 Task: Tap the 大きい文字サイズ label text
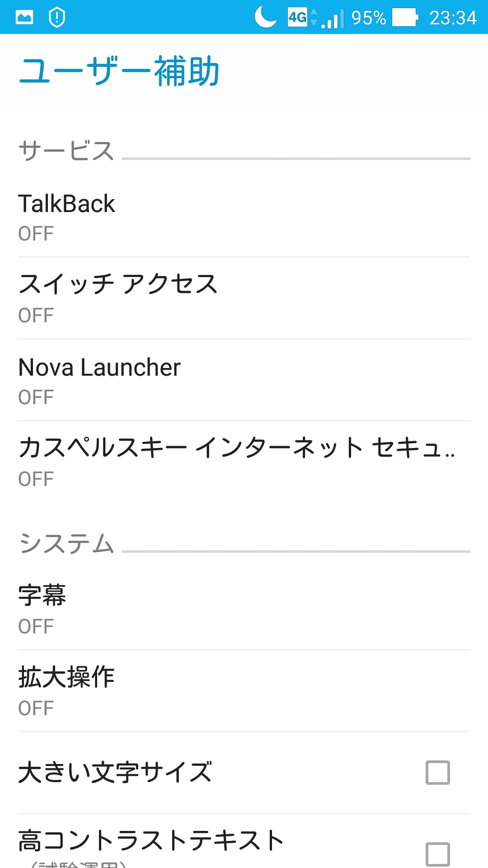115,773
